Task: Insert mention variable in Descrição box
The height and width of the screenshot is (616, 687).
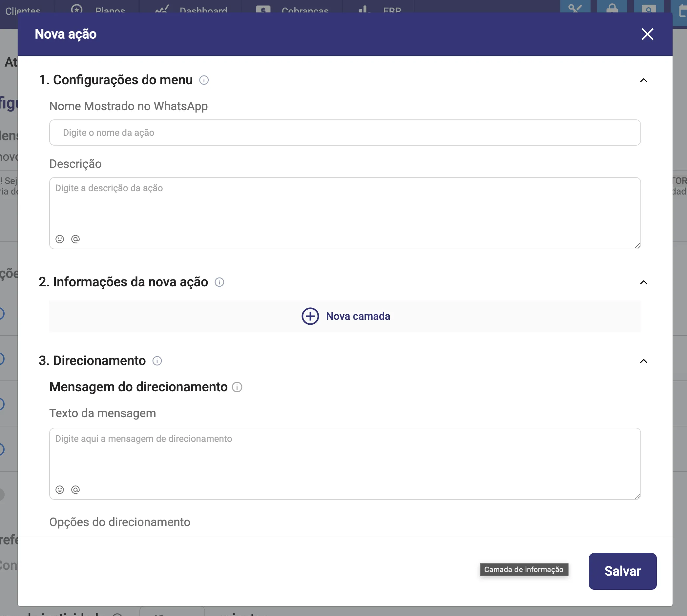Action: [75, 239]
